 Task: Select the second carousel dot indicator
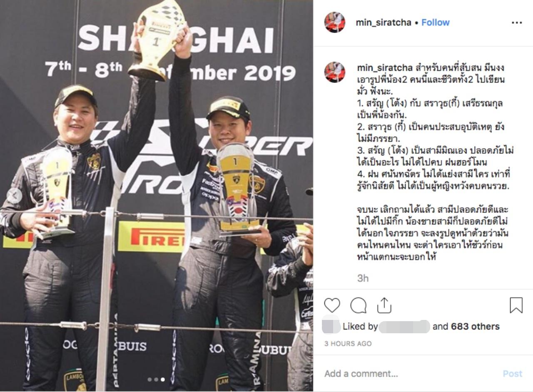click(x=156, y=380)
